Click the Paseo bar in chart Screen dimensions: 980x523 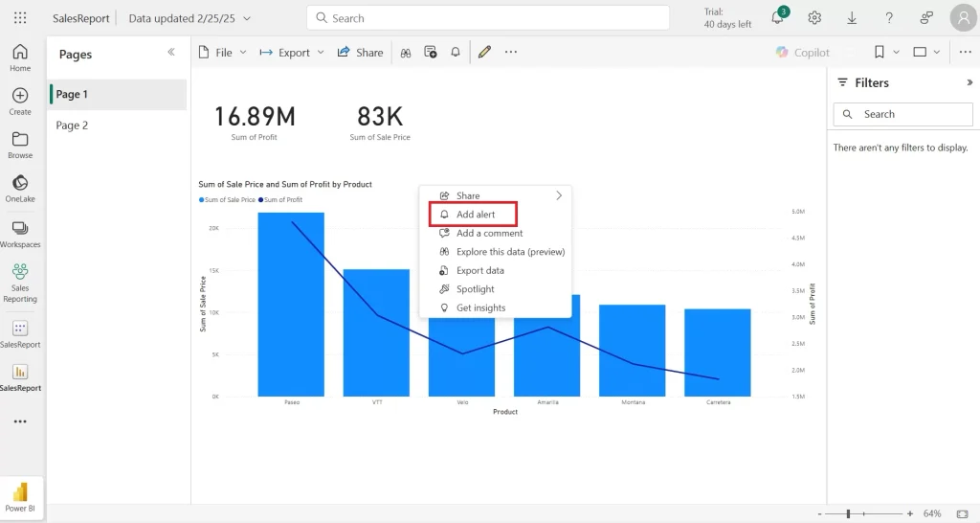point(291,304)
